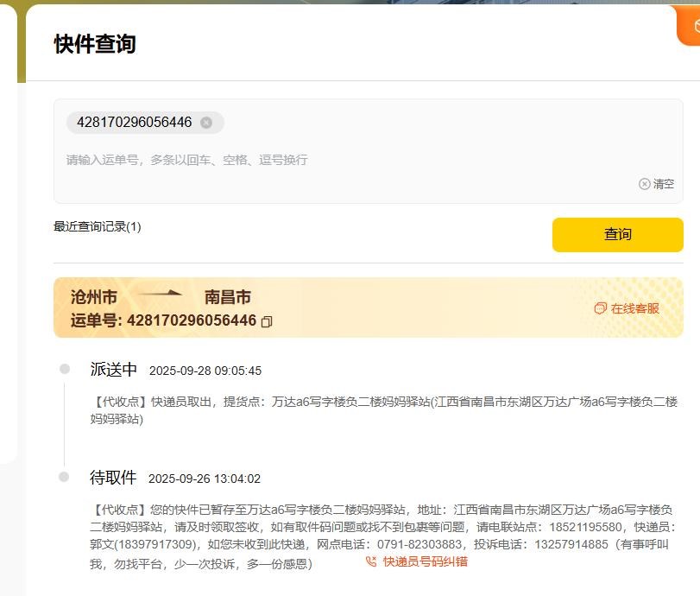Click the 派送中 status title
This screenshot has height=596, width=700.
point(114,370)
